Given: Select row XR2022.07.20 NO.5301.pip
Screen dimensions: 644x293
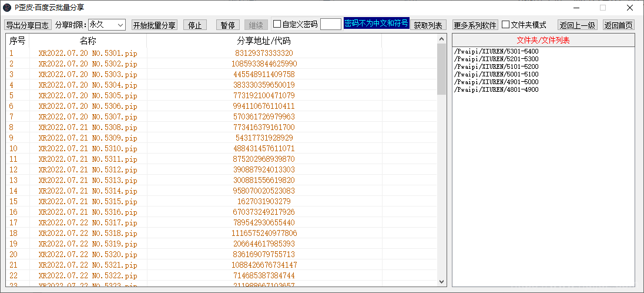Looking at the screenshot, I should [x=222, y=53].
